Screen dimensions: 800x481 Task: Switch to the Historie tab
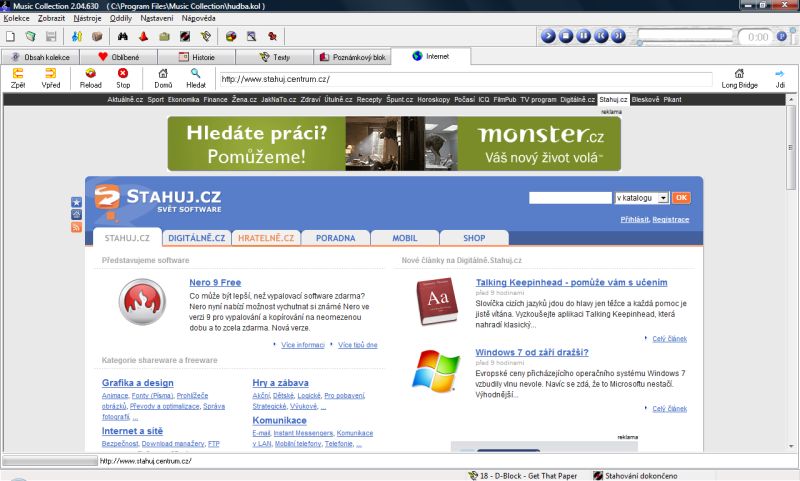(197, 57)
